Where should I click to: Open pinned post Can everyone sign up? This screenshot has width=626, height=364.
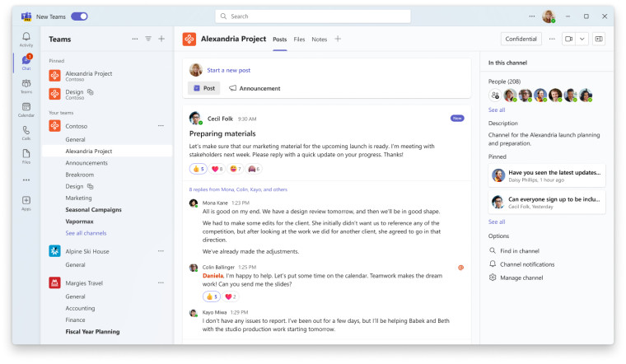547,203
